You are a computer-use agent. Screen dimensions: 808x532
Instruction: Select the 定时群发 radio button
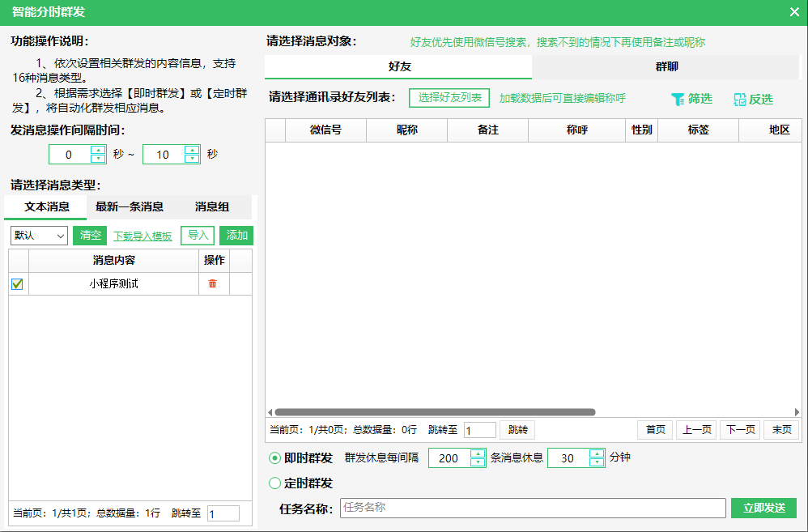pyautogui.click(x=274, y=483)
